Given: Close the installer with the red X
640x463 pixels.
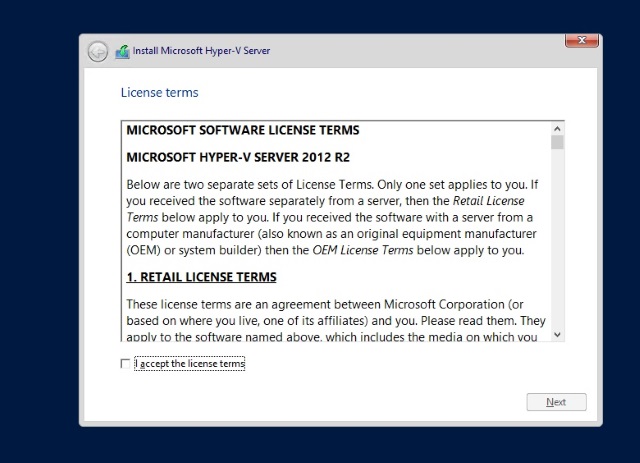Looking at the screenshot, I should click(x=582, y=40).
